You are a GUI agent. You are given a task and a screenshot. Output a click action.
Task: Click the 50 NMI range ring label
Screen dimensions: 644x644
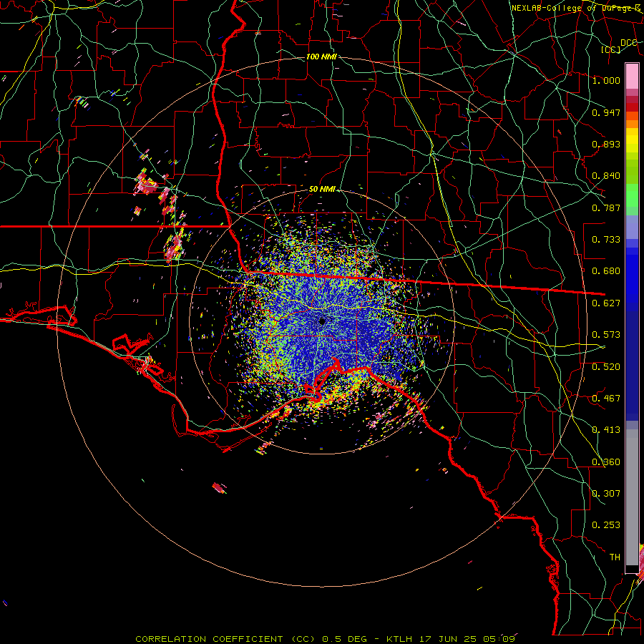click(x=322, y=190)
